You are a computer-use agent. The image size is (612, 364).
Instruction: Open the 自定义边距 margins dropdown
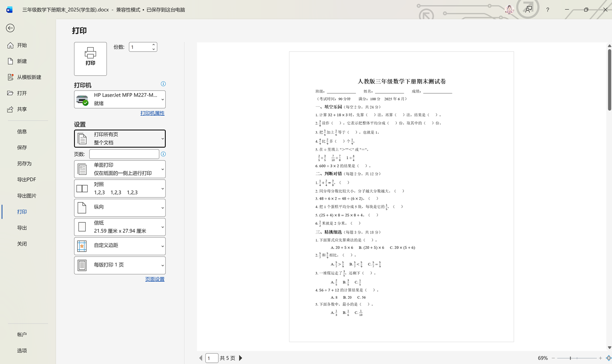(120, 246)
